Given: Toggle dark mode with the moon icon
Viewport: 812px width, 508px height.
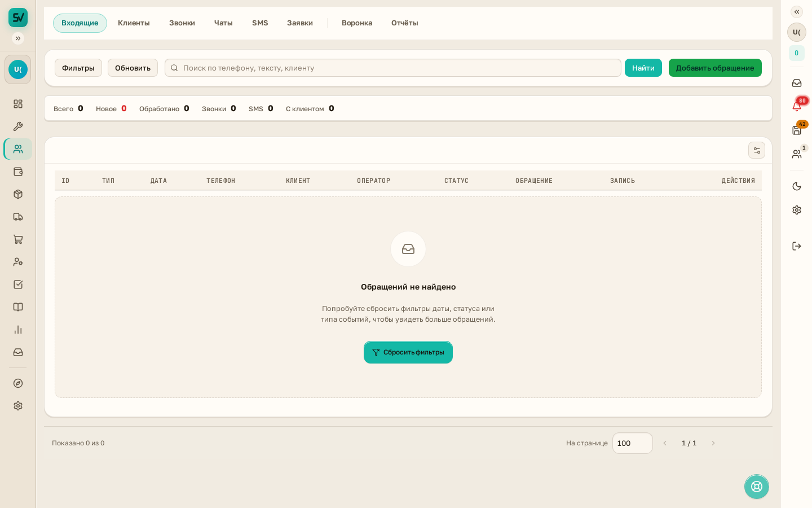Looking at the screenshot, I should click(797, 186).
